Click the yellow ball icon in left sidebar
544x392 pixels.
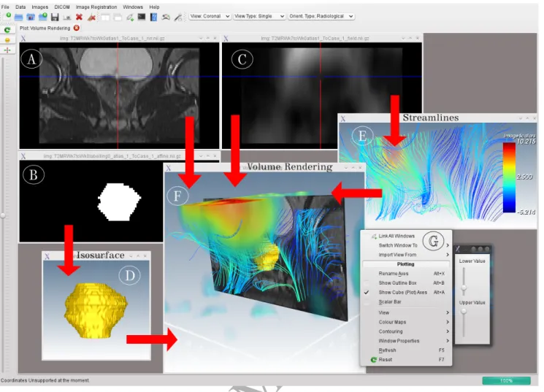[7, 40]
